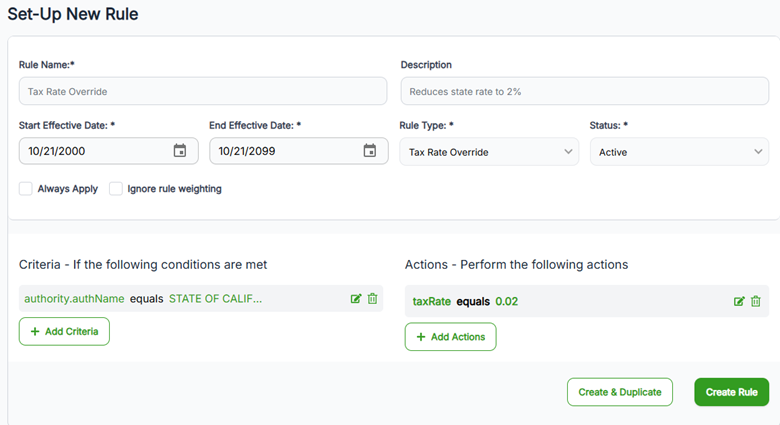780x425 pixels.
Task: Focus the Rule Name text field
Action: click(203, 91)
